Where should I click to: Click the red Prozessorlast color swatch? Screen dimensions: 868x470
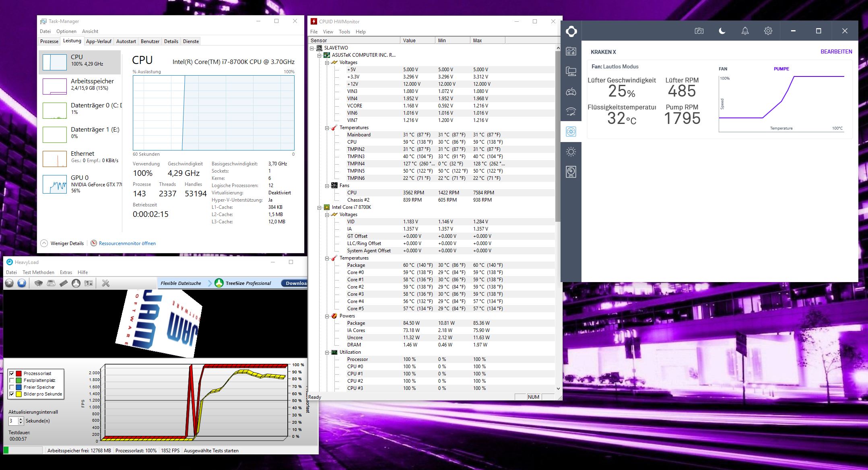coord(19,373)
